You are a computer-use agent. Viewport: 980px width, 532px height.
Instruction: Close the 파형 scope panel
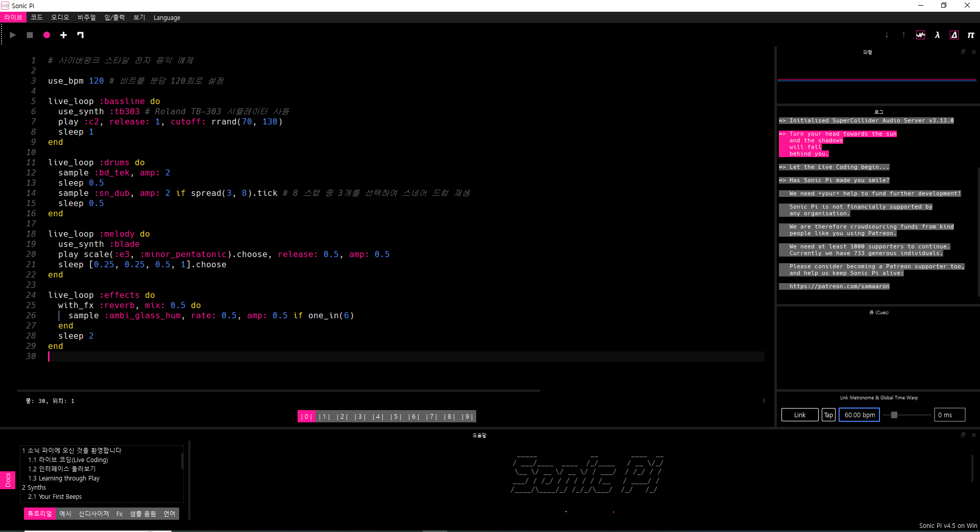pos(973,52)
